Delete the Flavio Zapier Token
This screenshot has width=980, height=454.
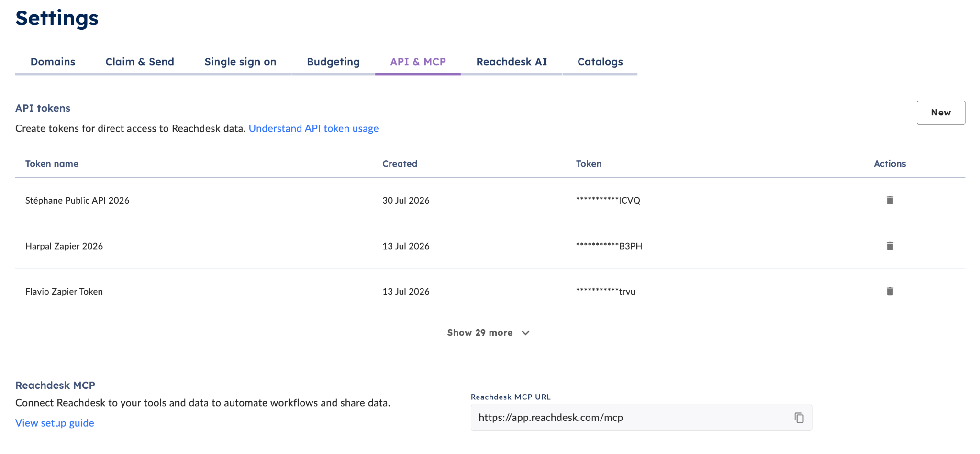[x=890, y=291]
